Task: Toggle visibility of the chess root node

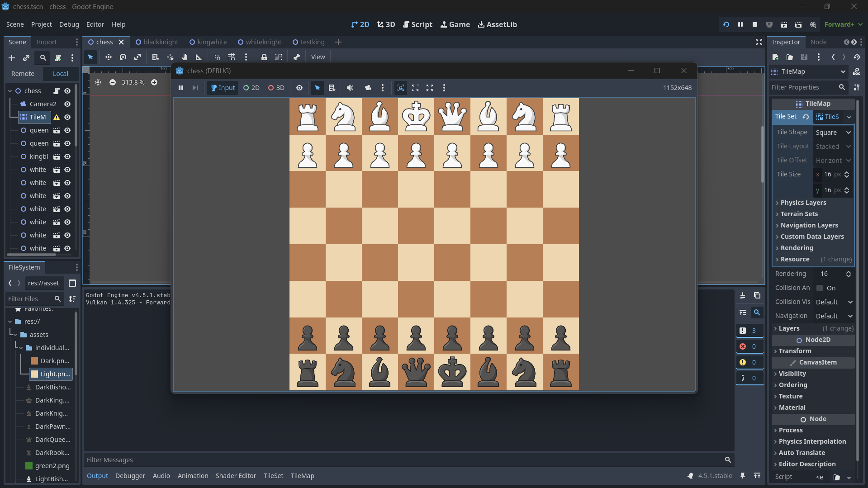Action: click(67, 91)
